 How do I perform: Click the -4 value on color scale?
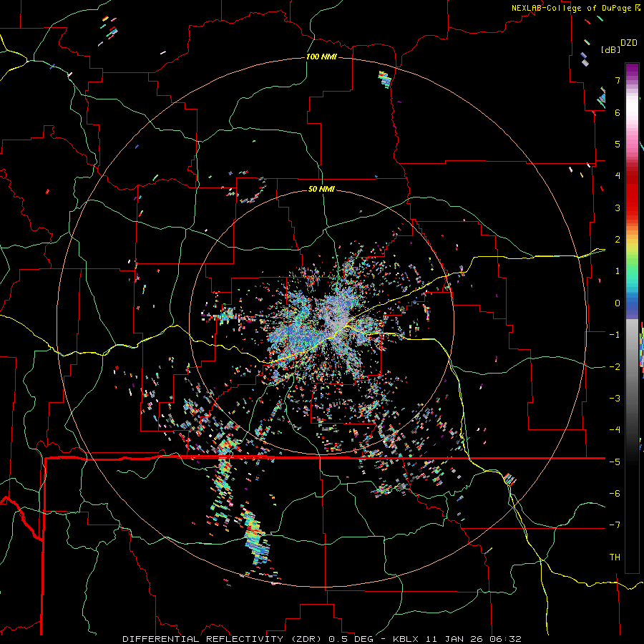[x=615, y=430]
